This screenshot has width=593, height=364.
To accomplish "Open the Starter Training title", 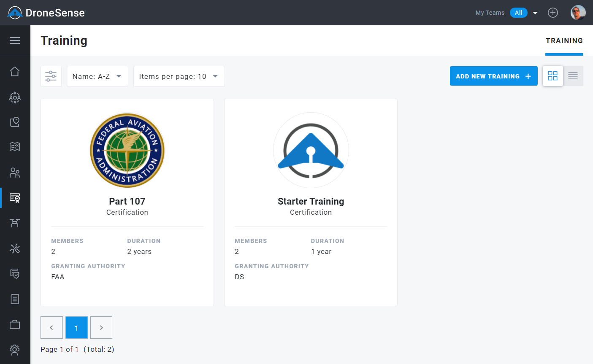I will coord(311,201).
